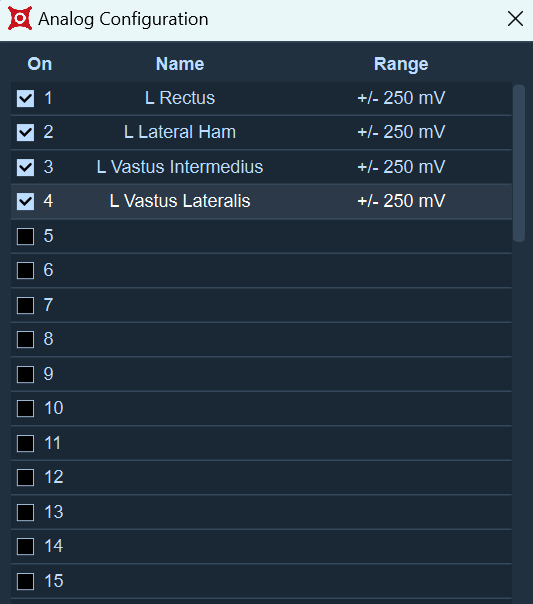
Task: Click the app logo icon in title bar
Action: pos(20,18)
